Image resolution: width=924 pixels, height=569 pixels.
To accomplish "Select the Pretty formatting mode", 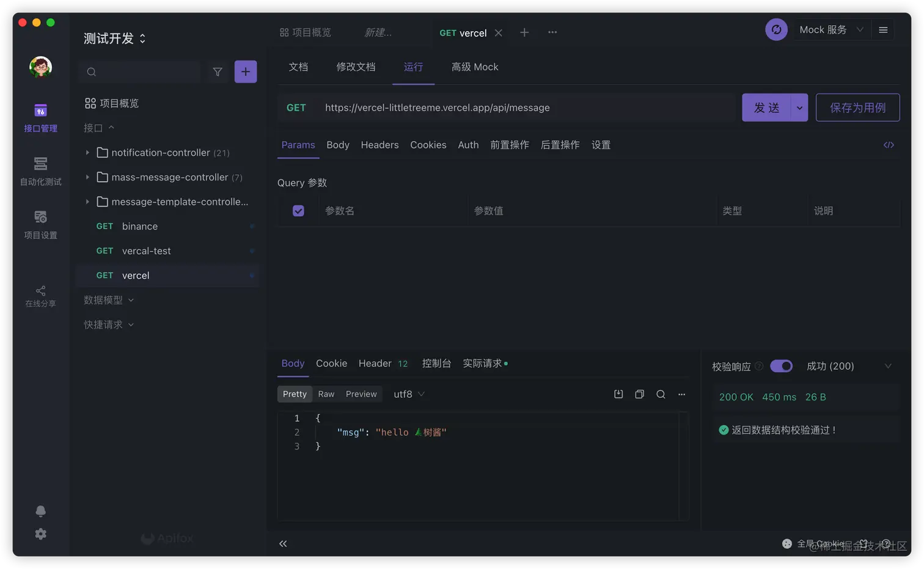I will tap(294, 394).
